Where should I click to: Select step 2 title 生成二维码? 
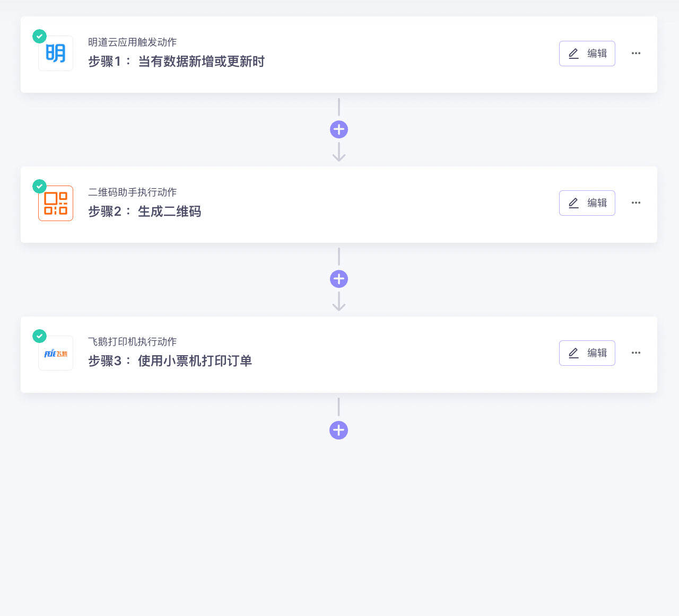click(170, 212)
